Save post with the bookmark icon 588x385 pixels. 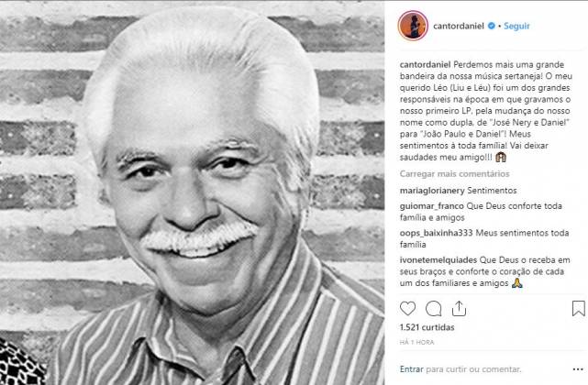click(579, 309)
